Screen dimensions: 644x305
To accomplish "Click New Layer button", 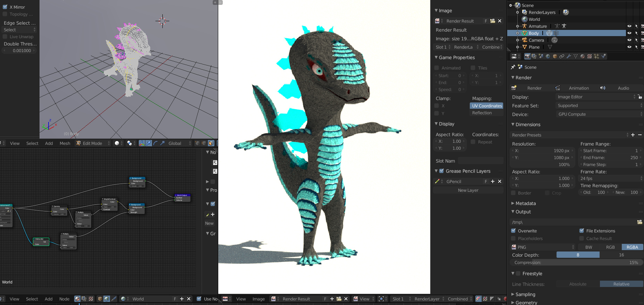I will coord(468,190).
